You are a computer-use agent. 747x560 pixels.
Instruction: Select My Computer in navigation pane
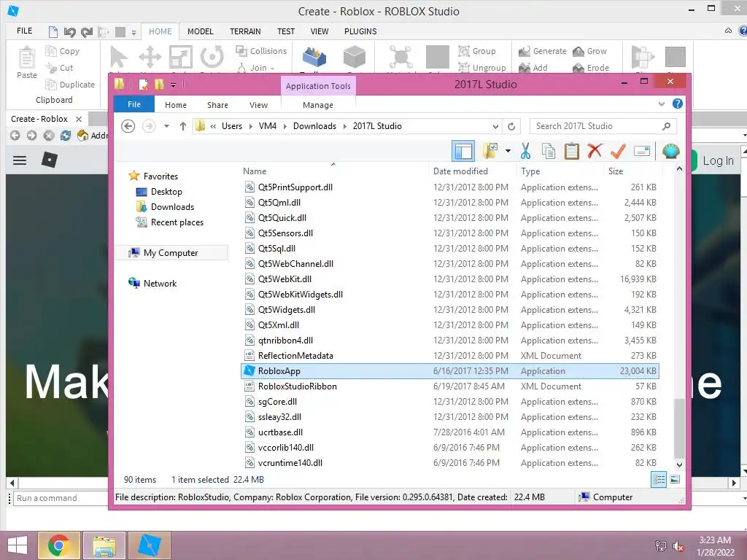pos(170,253)
